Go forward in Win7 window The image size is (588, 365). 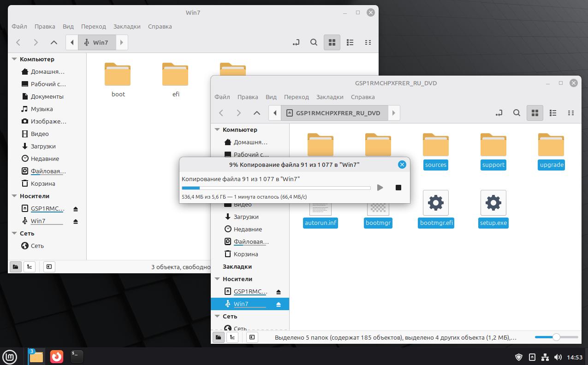click(x=36, y=42)
